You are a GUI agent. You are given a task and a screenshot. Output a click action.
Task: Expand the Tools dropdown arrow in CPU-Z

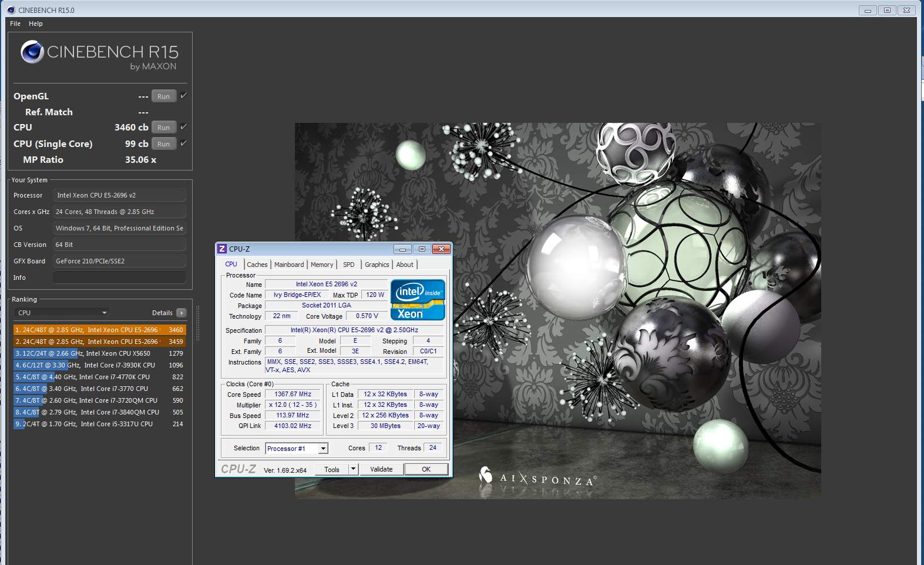pyautogui.click(x=353, y=469)
